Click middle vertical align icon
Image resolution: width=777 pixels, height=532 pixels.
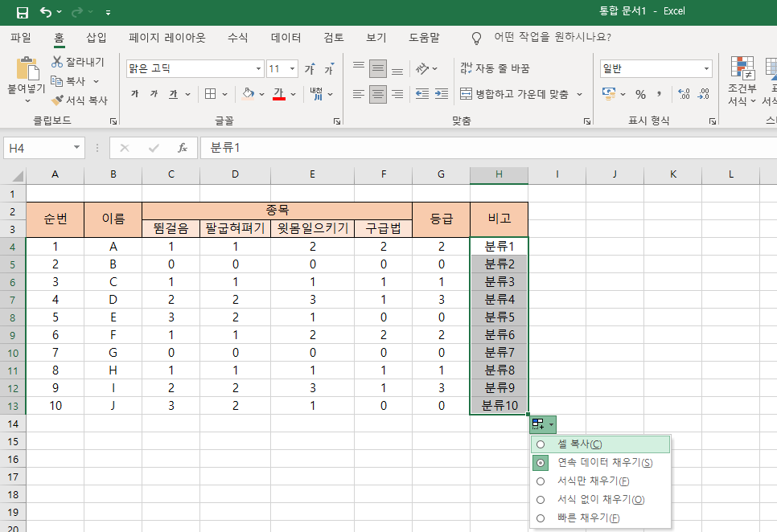point(378,69)
